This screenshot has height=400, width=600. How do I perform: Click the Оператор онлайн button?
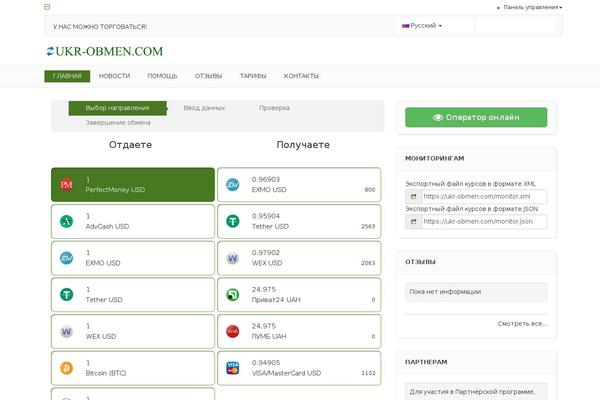(x=476, y=118)
